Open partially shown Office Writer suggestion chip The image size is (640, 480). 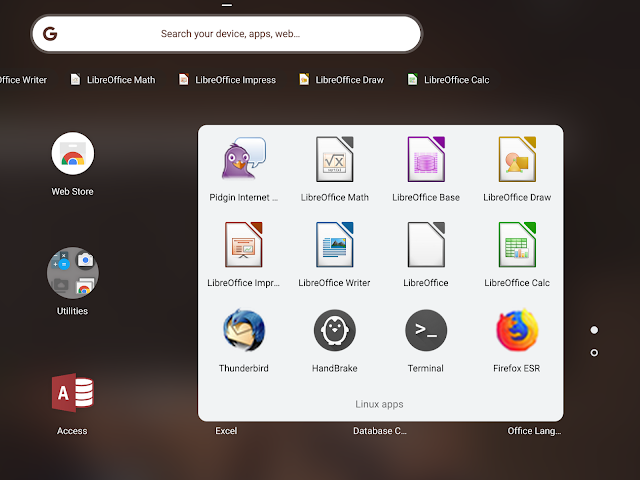point(23,80)
